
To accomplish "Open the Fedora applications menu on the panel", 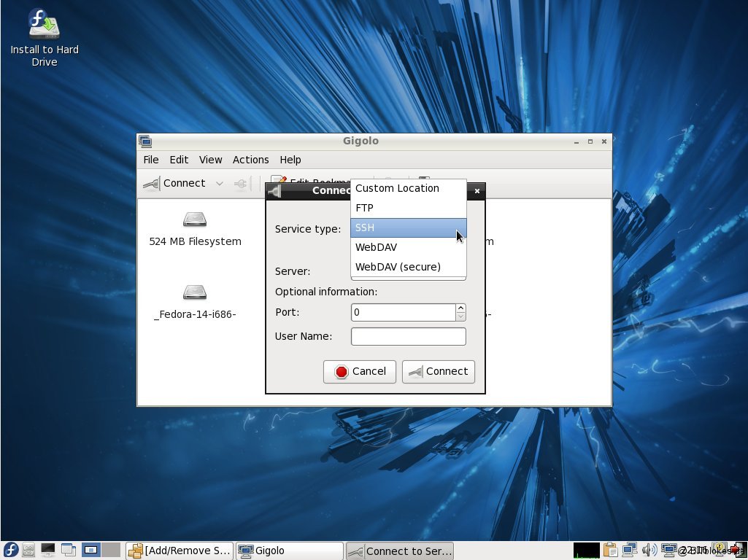I will 10,550.
